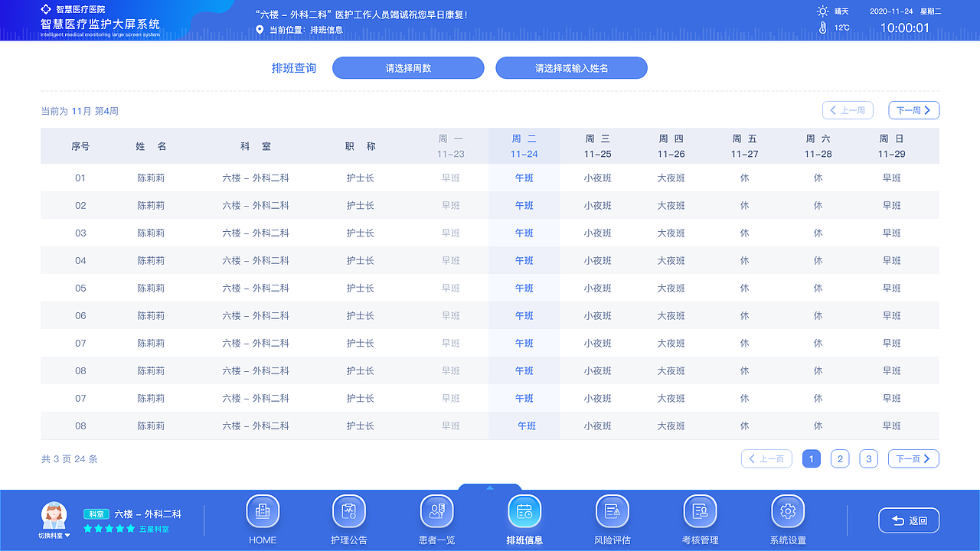Open the 风险评估 risk assessment icon
Viewport: 980px width, 551px height.
612,511
